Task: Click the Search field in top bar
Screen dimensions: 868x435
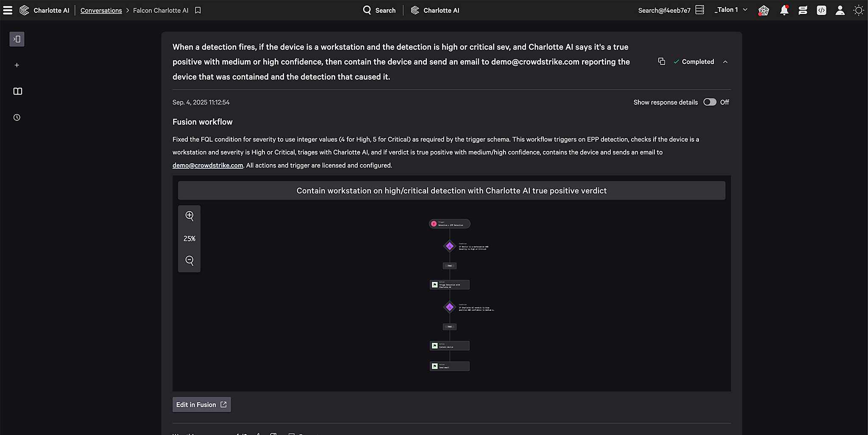Action: [x=379, y=10]
